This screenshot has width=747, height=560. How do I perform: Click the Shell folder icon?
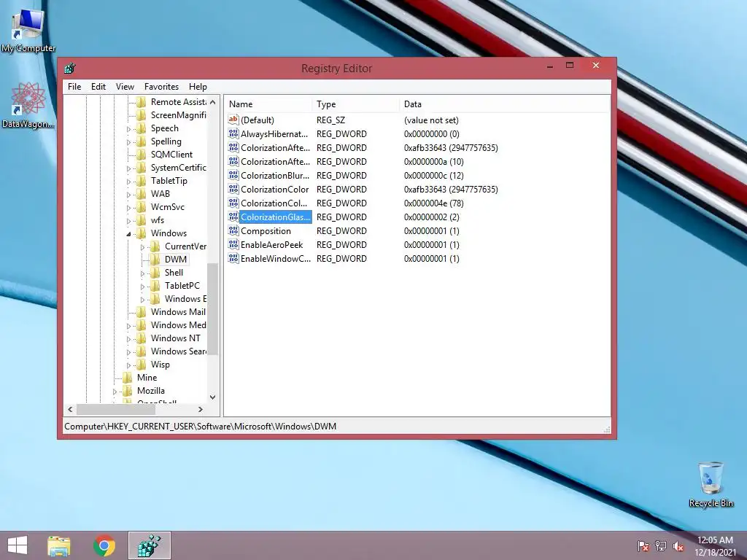click(x=155, y=273)
